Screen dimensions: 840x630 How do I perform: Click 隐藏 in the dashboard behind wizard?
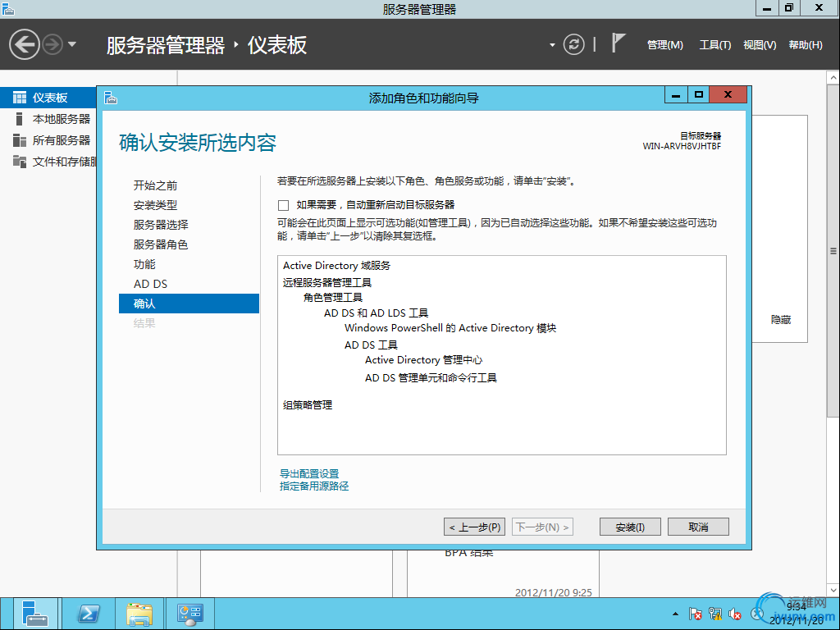click(x=781, y=320)
